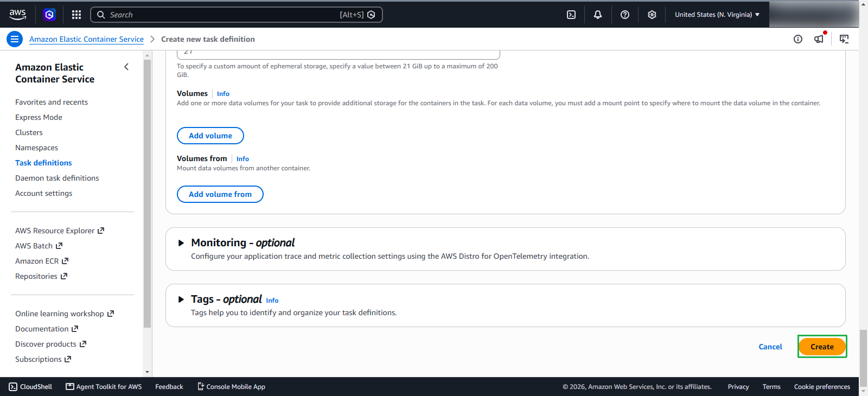Open the Amazon ECR external link
Image resolution: width=868 pixels, height=396 pixels.
(x=42, y=261)
